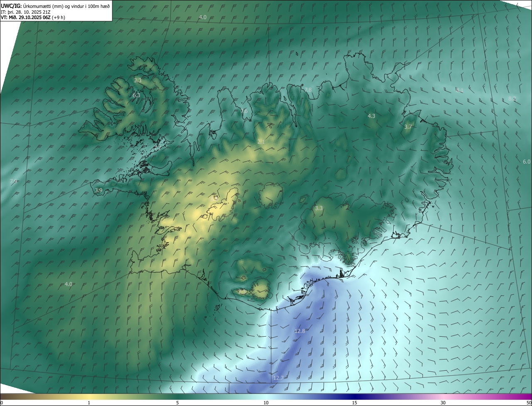The width and height of the screenshot is (532, 406).
Task: Click the 12.7 value label near the bottom of the map
Action: [278, 378]
